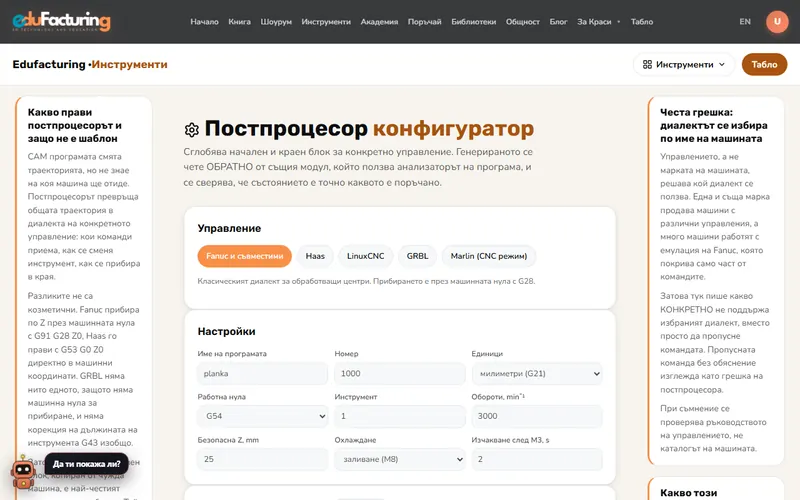
Task: Click the orange Табло button
Action: [x=764, y=64]
